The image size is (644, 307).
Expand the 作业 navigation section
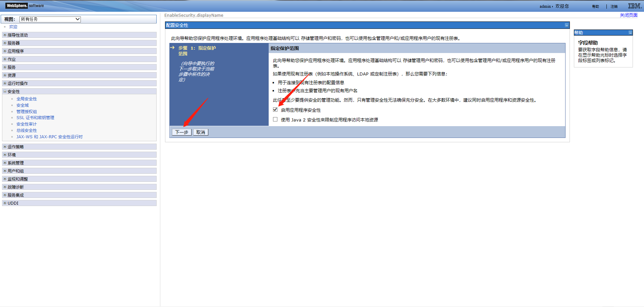click(x=5, y=59)
